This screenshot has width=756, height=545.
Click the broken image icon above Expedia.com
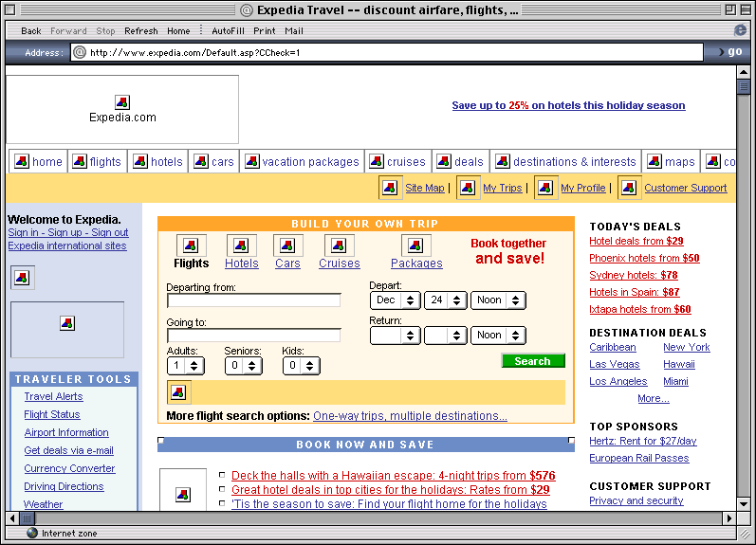click(x=122, y=102)
